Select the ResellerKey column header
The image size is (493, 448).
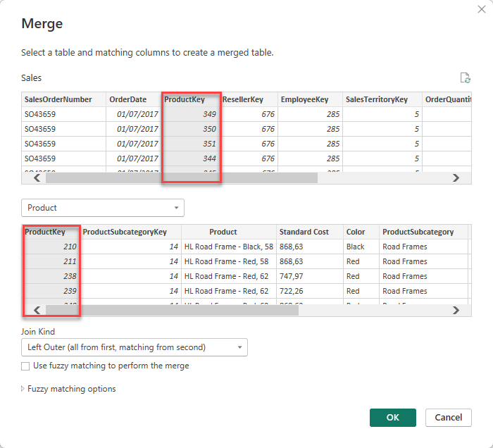click(x=242, y=100)
